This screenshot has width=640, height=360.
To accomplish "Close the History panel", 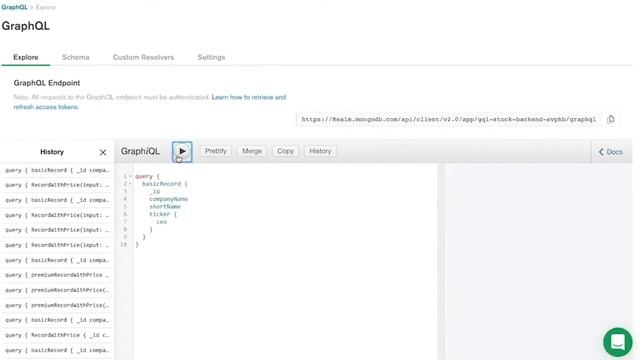I will (103, 152).
